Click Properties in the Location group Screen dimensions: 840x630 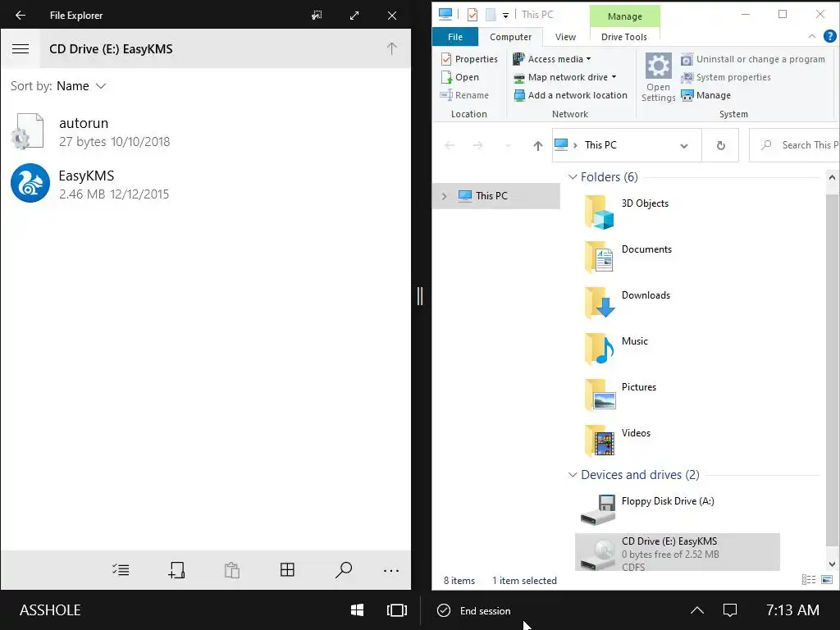tap(469, 59)
